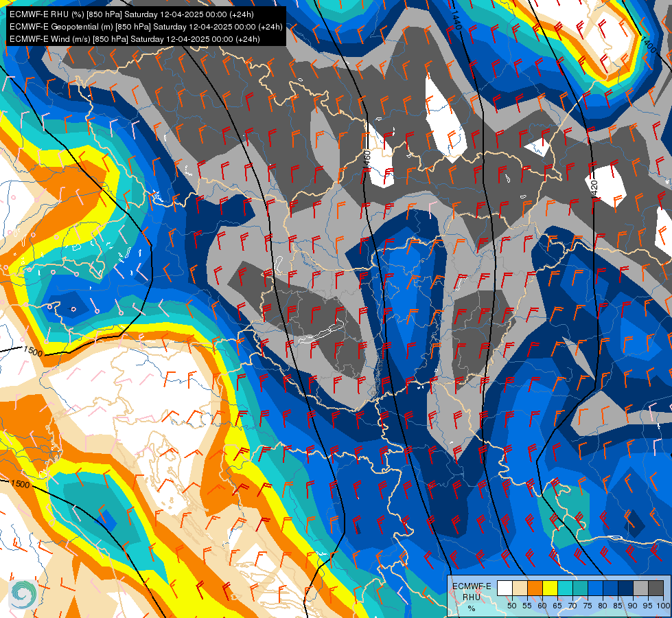Image resolution: width=672 pixels, height=618 pixels.
Task: Pick the white legend swatch below 50
Action: click(x=505, y=588)
